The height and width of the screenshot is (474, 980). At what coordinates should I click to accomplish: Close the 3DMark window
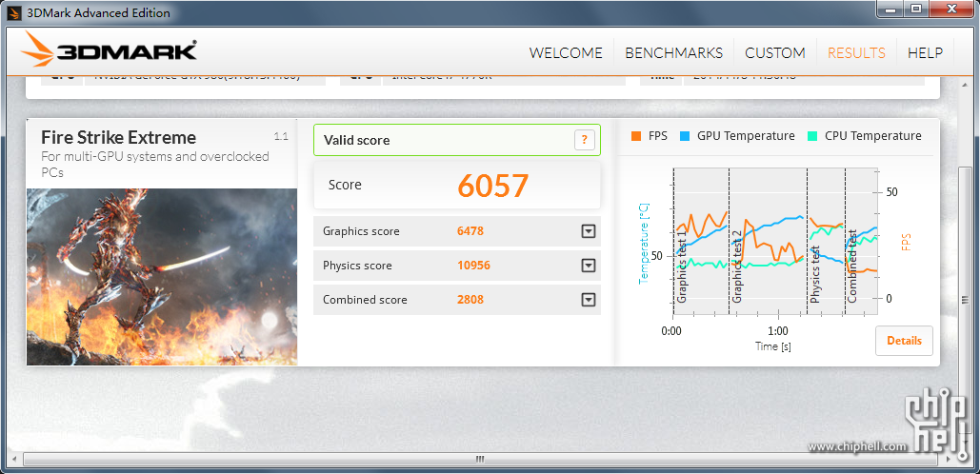tap(952, 9)
